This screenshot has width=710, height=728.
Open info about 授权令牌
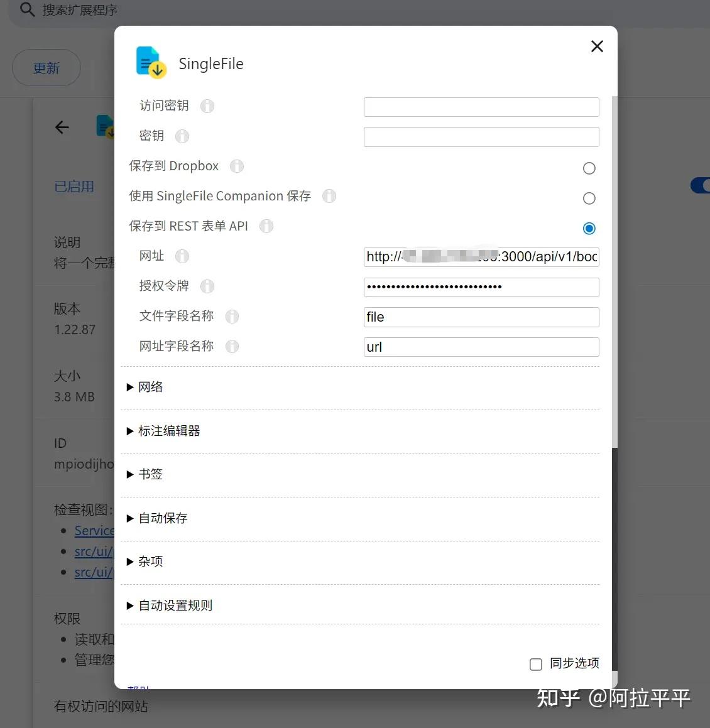point(207,286)
